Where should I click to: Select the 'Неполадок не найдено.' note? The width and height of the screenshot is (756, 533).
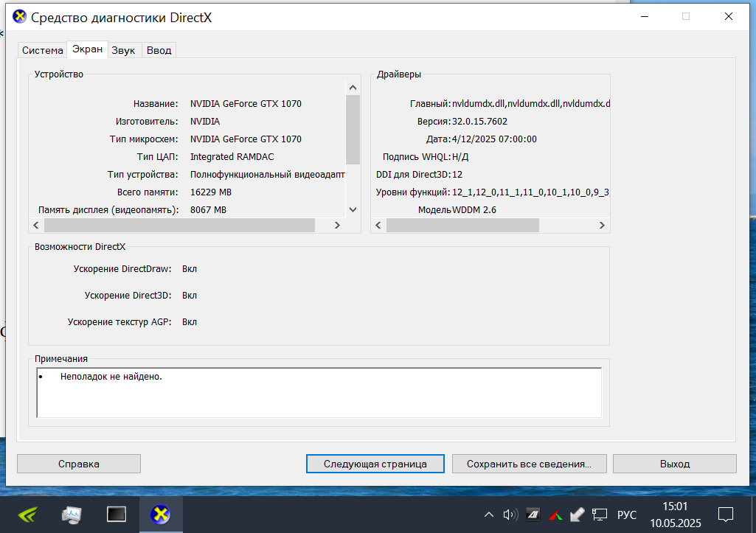pos(111,377)
